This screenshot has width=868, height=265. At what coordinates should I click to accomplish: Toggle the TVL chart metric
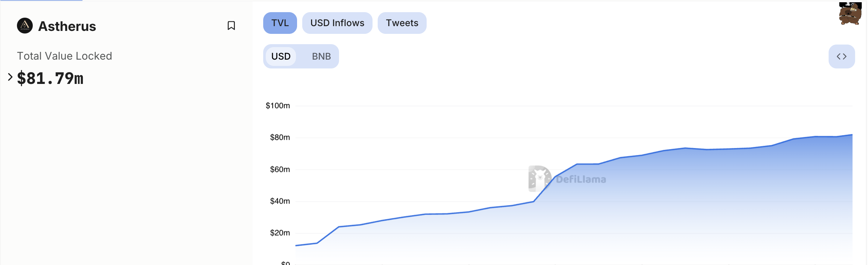pyautogui.click(x=280, y=23)
